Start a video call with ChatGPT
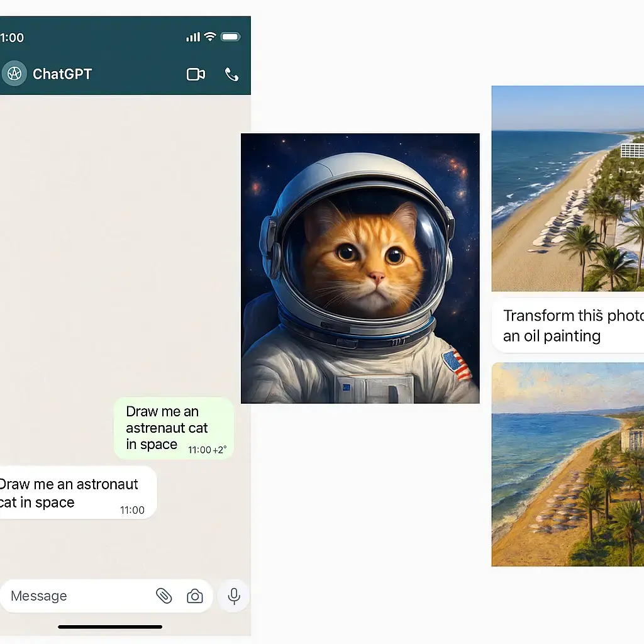Image resolution: width=644 pixels, height=644 pixels. pyautogui.click(x=196, y=74)
